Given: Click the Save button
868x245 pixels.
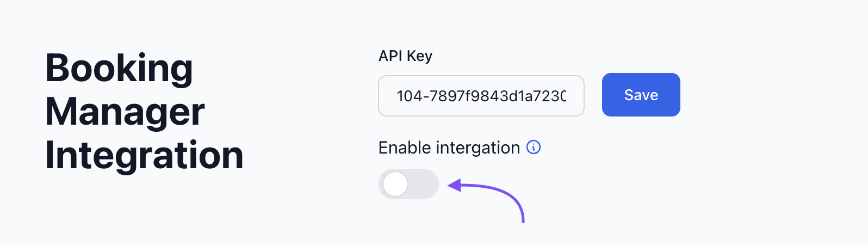Looking at the screenshot, I should point(641,95).
